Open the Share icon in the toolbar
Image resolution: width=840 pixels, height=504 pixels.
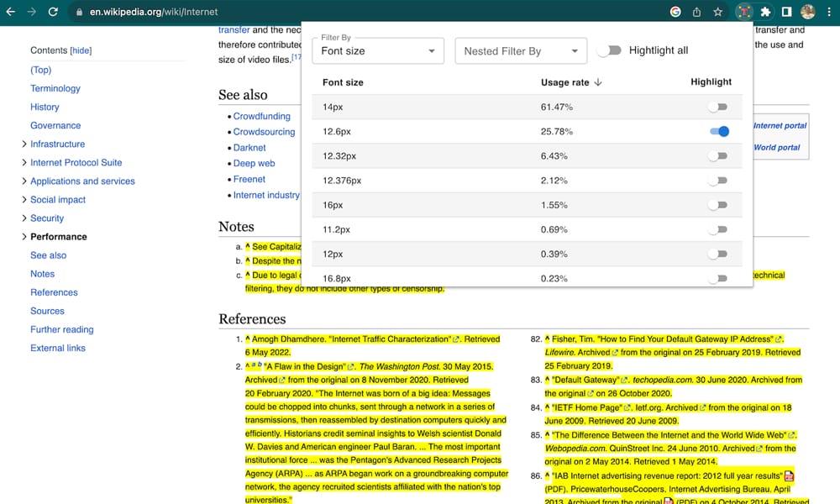(696, 13)
